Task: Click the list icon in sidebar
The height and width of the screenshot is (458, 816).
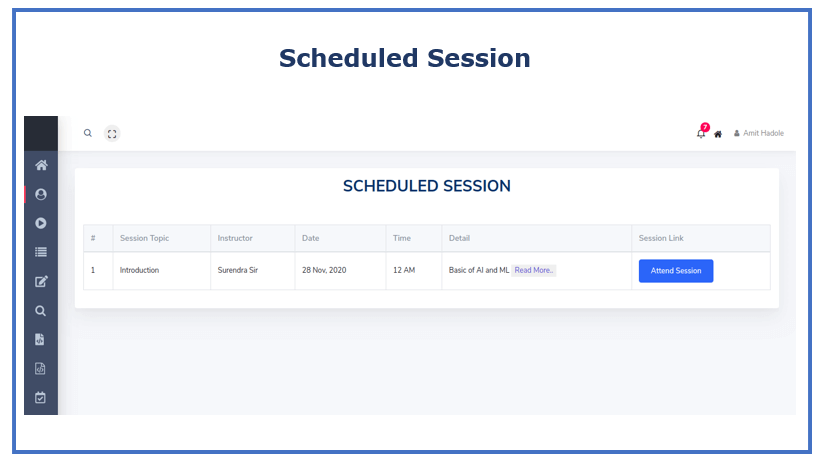Action: click(x=41, y=252)
